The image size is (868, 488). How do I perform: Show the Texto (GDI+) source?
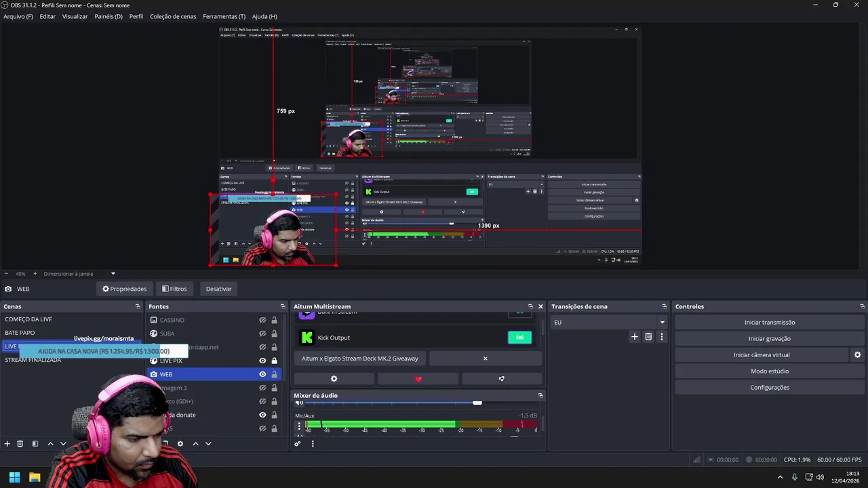pos(262,401)
